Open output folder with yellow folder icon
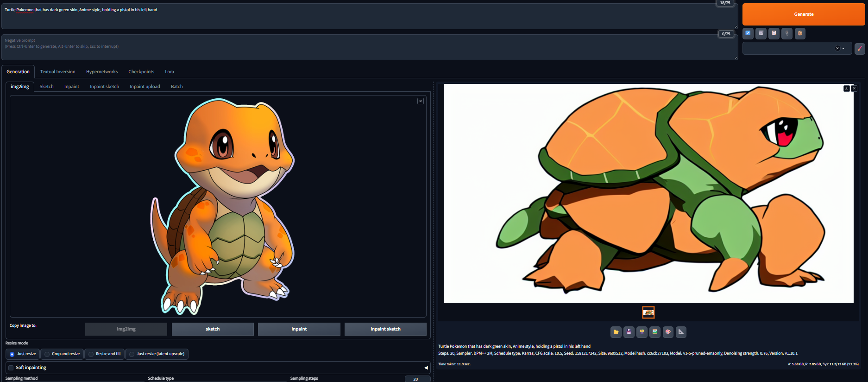Viewport: 868px width, 382px height. (616, 331)
